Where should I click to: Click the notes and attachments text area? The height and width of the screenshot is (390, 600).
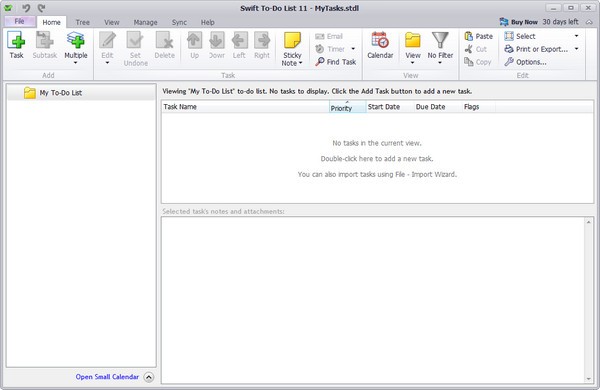tap(373, 300)
